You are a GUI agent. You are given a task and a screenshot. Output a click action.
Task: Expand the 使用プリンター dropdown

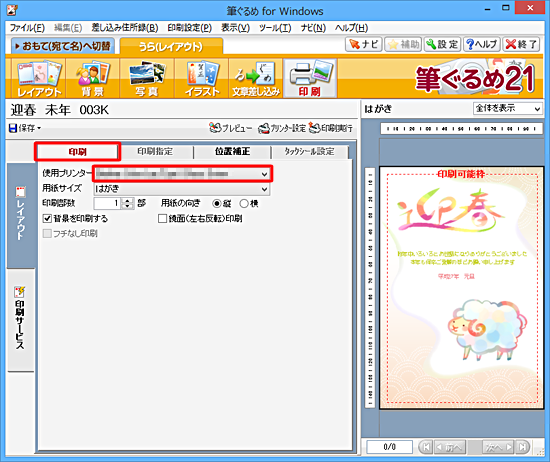coord(264,174)
